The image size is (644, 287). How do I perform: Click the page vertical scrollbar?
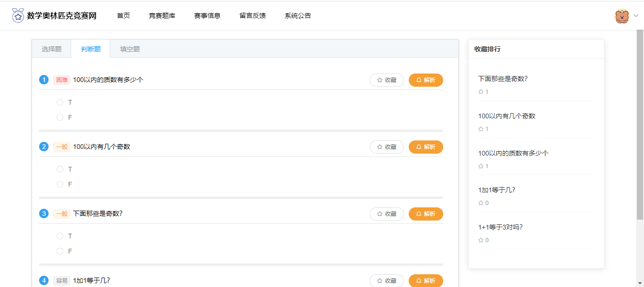[640, 127]
